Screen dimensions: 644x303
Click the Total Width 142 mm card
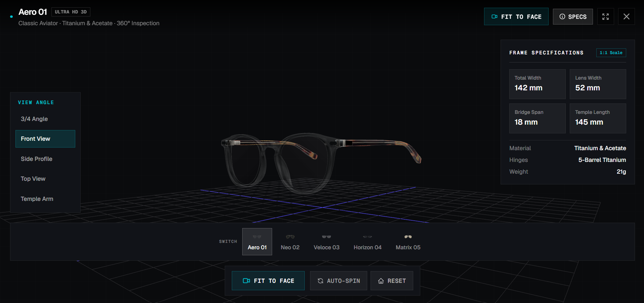coord(538,84)
